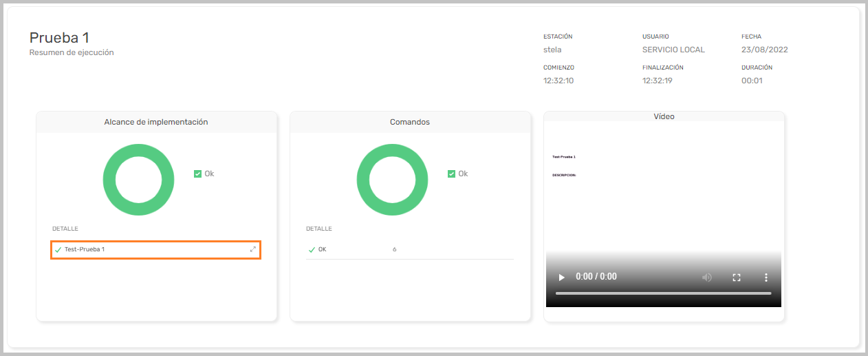Click the station value stela
This screenshot has height=356, width=868.
coord(552,50)
